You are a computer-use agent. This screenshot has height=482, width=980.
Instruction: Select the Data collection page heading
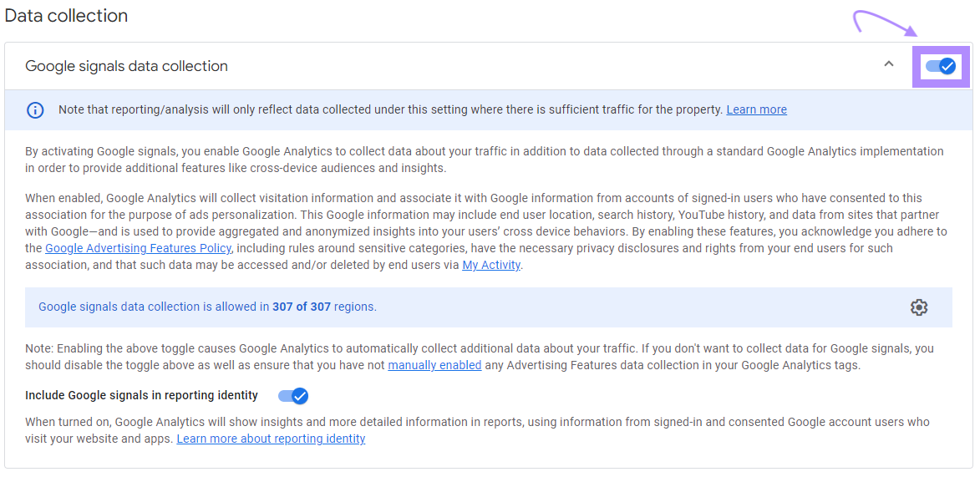pyautogui.click(x=66, y=15)
